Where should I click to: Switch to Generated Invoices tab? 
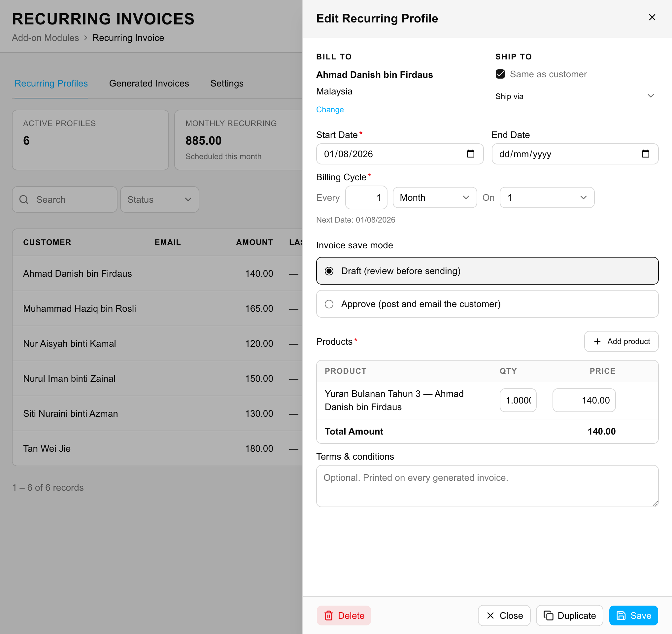tap(149, 83)
